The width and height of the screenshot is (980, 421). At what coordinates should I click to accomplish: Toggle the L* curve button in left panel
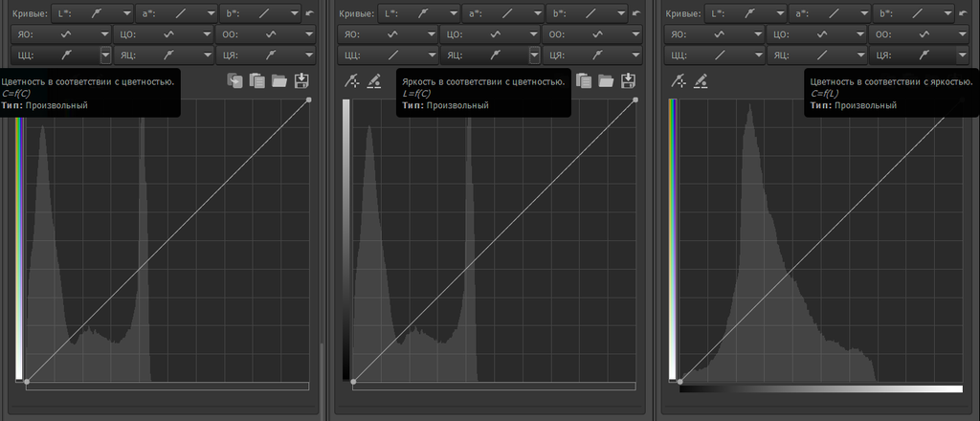[x=95, y=13]
